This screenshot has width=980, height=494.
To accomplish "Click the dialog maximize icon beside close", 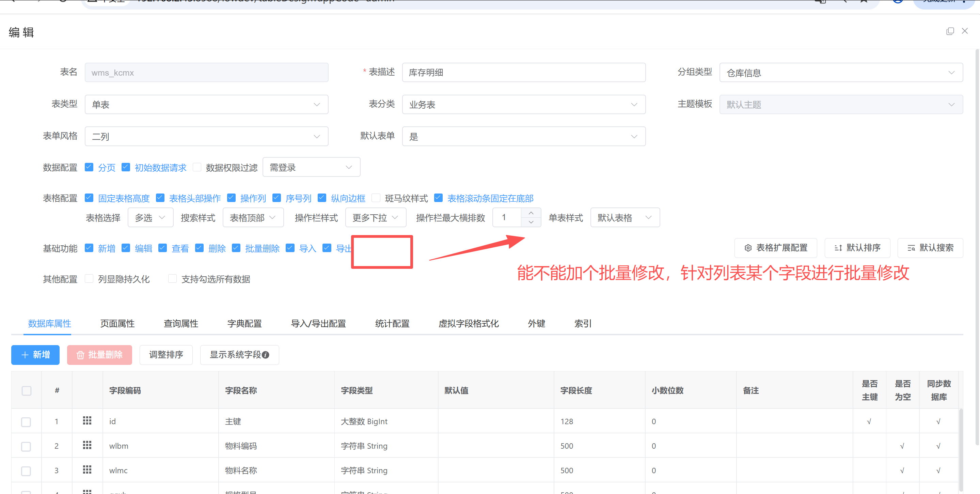I will point(950,31).
